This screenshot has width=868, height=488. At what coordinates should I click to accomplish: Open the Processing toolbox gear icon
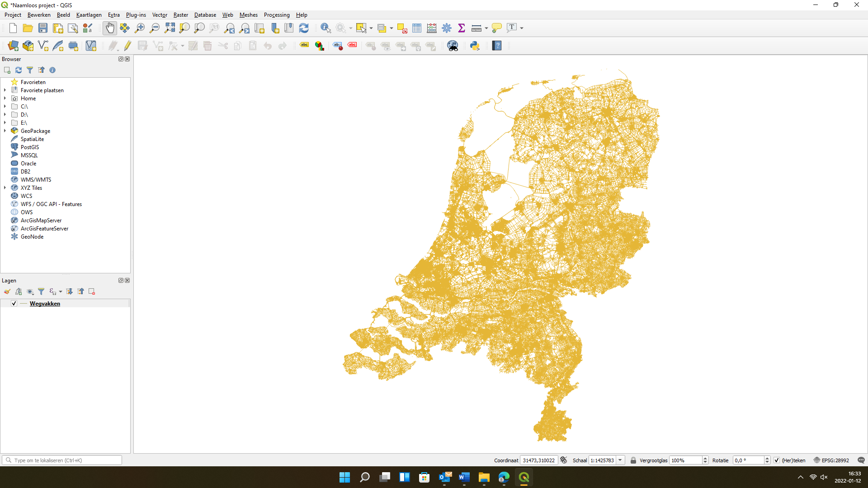click(447, 28)
